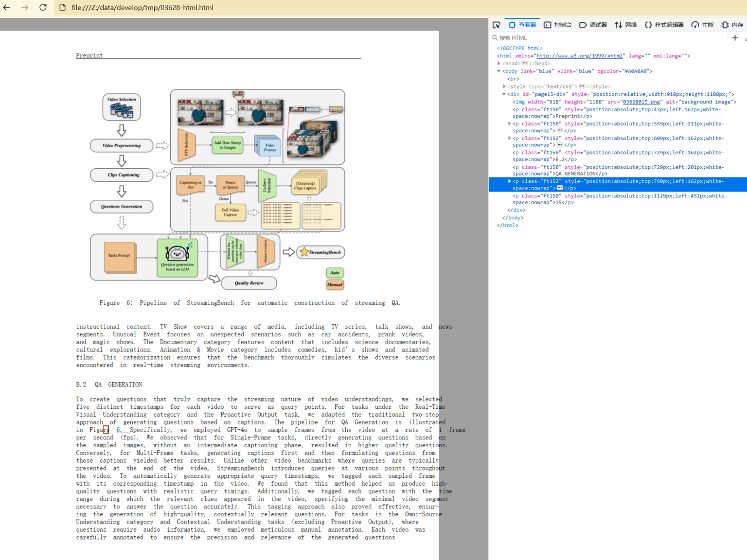This screenshot has height=560, width=747.
Task: Click the page info icon in address bar
Action: (62, 7)
